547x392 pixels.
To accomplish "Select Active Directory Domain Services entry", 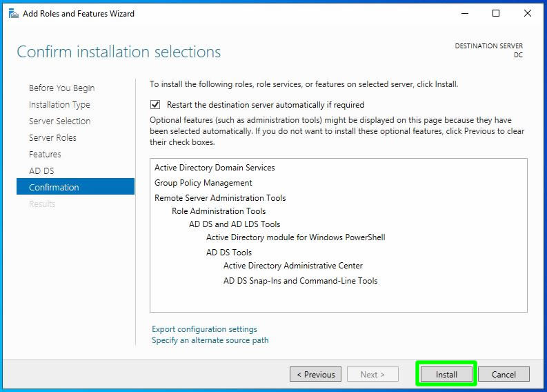I will coord(215,168).
